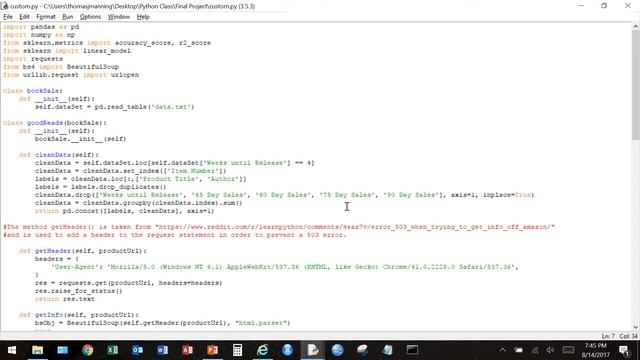Screen dimensions: 640x360
Task: Open the R application taskbar icon
Action: pos(287,350)
